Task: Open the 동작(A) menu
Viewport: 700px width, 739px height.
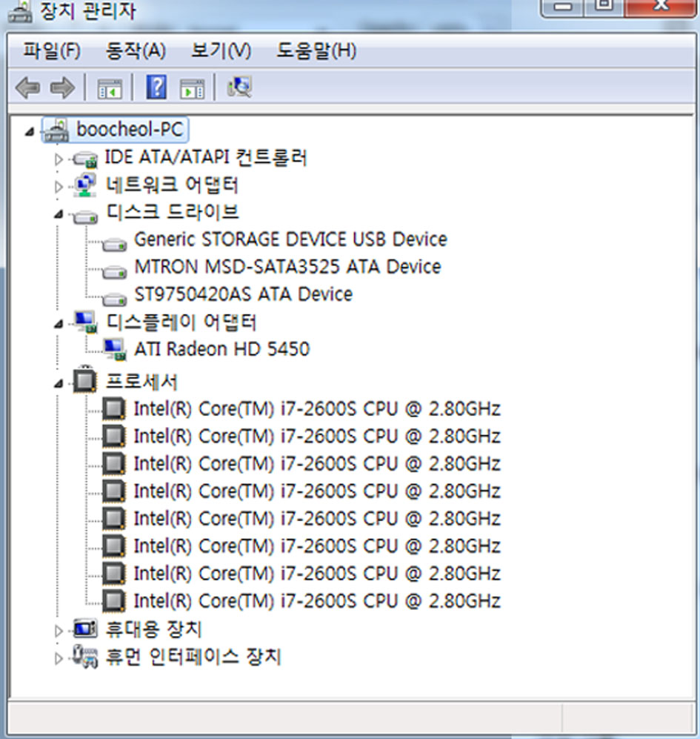Action: click(x=136, y=50)
